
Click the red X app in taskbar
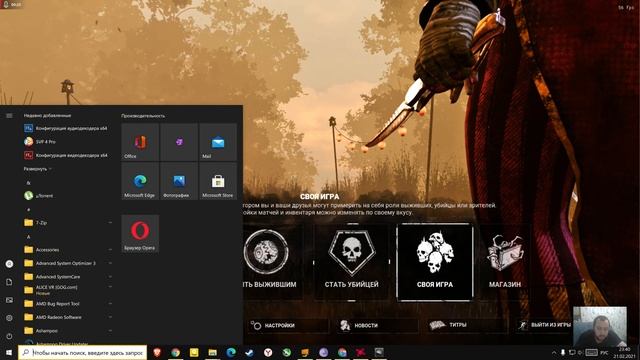[x=360, y=352]
